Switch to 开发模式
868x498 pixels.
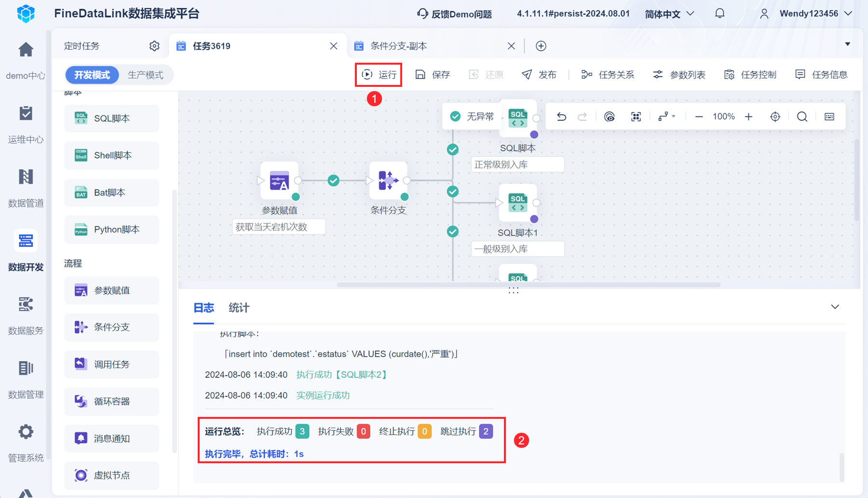(x=92, y=75)
